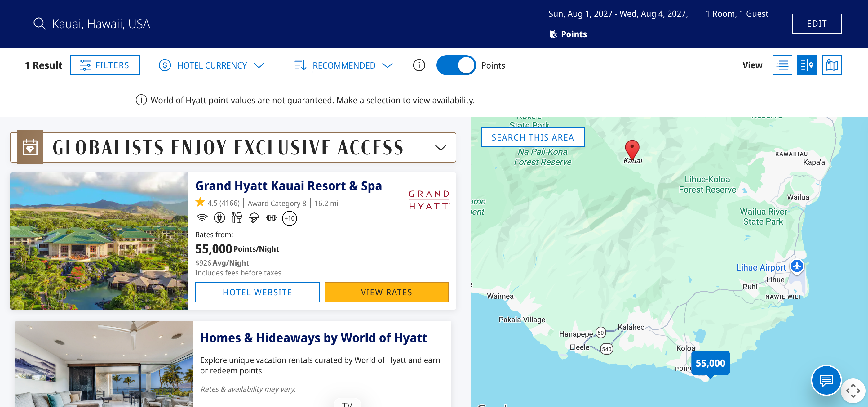
Task: Switch to list view
Action: [782, 65]
